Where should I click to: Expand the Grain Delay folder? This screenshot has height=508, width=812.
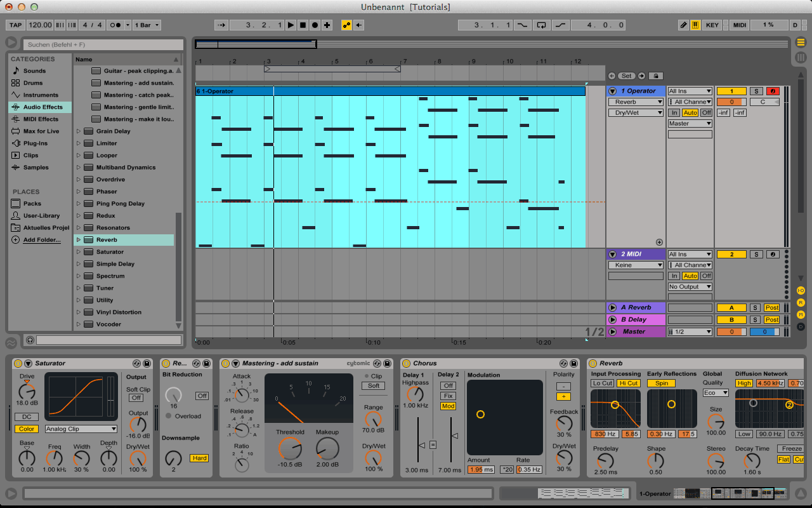point(79,131)
